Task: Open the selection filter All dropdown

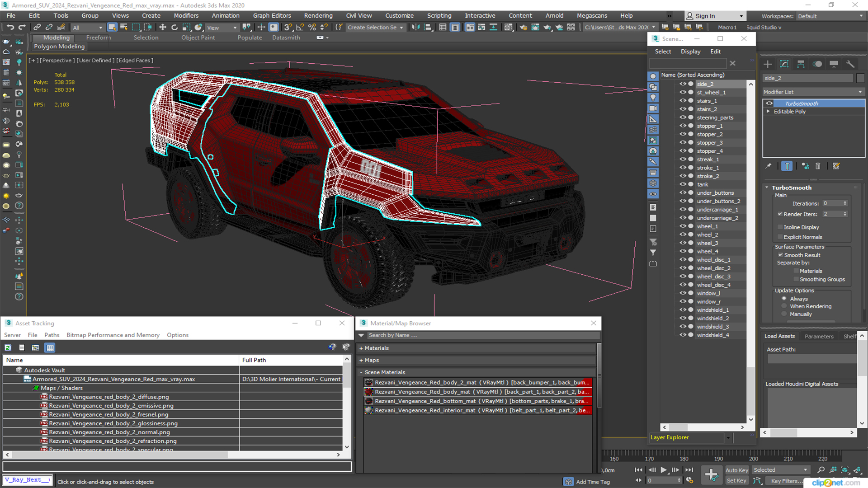Action: point(88,28)
